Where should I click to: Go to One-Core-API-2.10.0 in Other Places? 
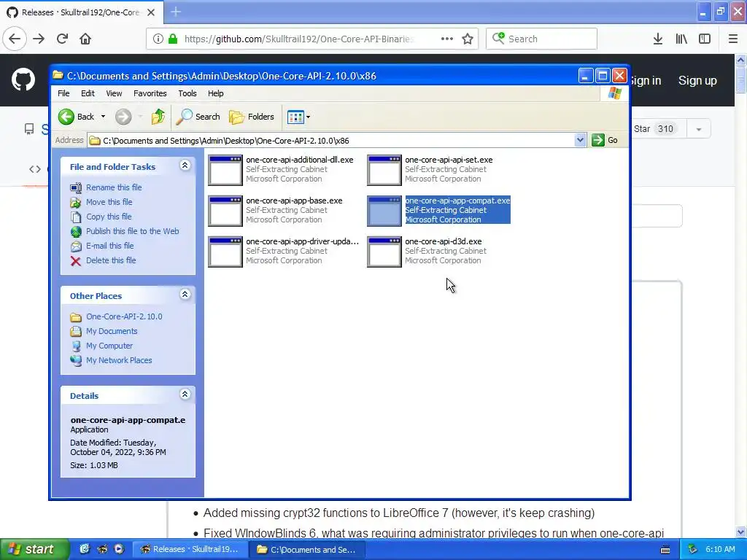point(124,316)
